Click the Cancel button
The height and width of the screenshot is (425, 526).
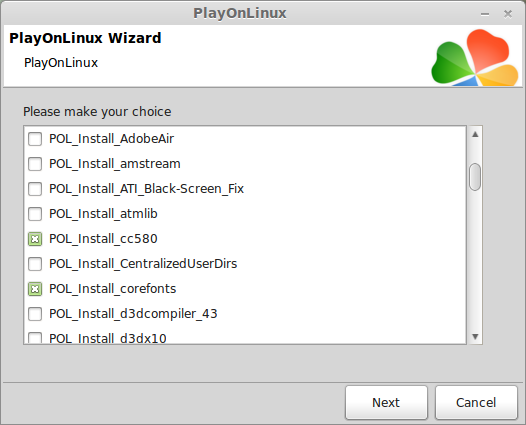click(x=476, y=403)
